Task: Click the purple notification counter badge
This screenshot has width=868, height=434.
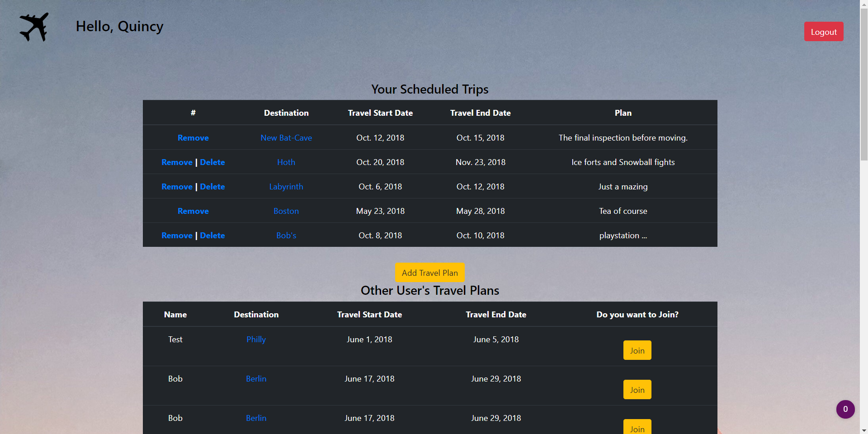Action: point(845,409)
